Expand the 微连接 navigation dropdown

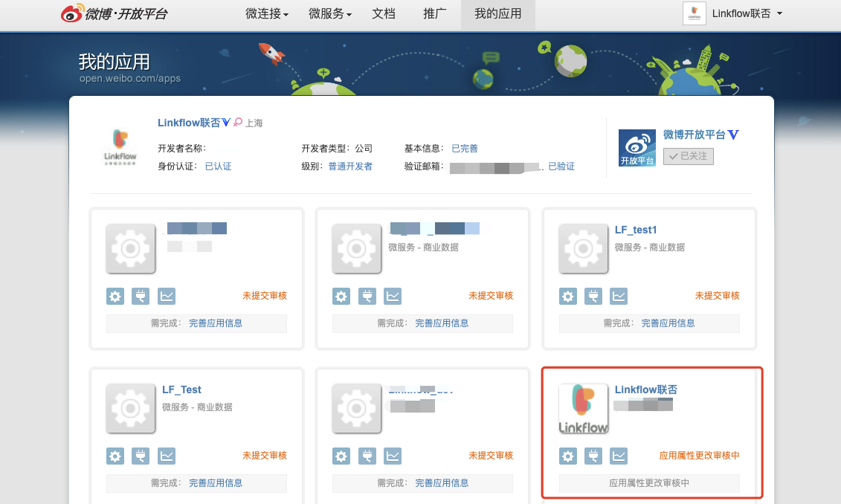coord(266,14)
